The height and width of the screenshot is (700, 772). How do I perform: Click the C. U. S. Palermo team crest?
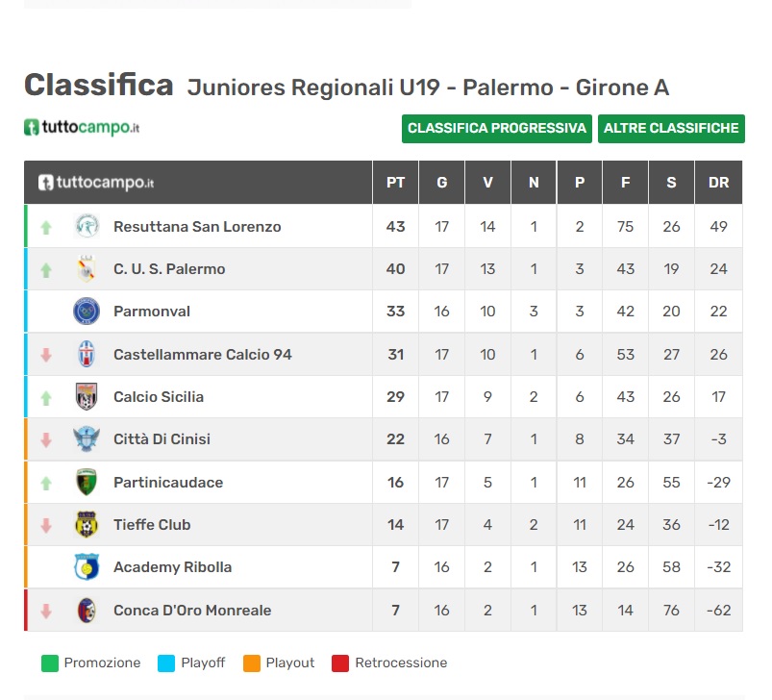[87, 269]
